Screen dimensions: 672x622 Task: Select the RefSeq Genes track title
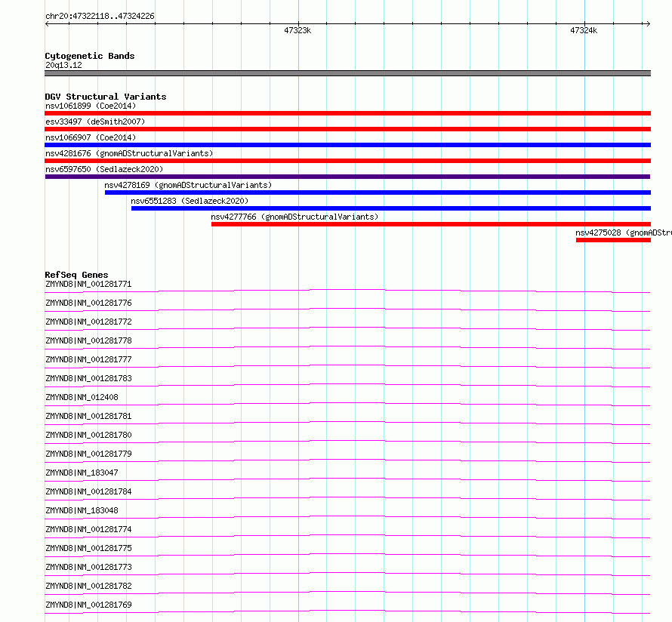[76, 275]
